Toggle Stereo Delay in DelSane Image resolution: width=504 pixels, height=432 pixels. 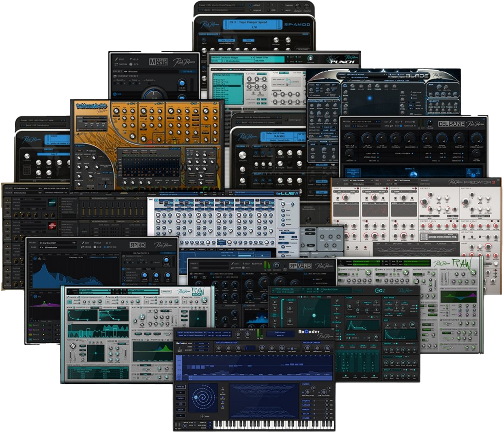point(377,157)
